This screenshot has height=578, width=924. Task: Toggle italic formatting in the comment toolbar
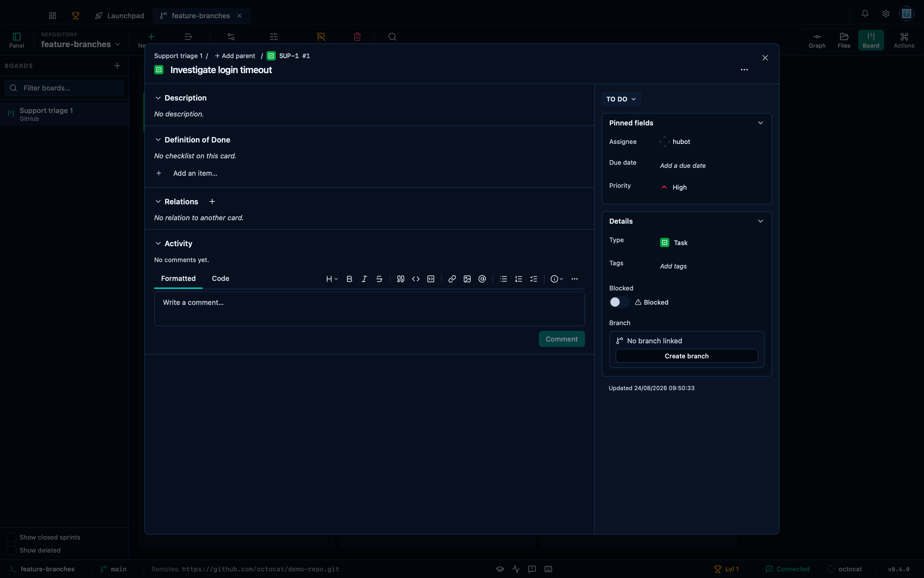pos(364,279)
